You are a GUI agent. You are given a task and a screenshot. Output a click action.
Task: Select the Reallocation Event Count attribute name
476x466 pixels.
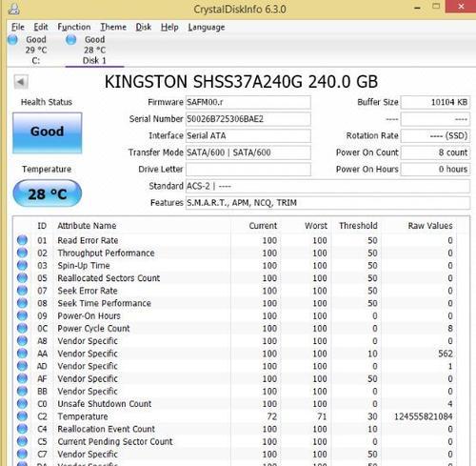pos(107,429)
